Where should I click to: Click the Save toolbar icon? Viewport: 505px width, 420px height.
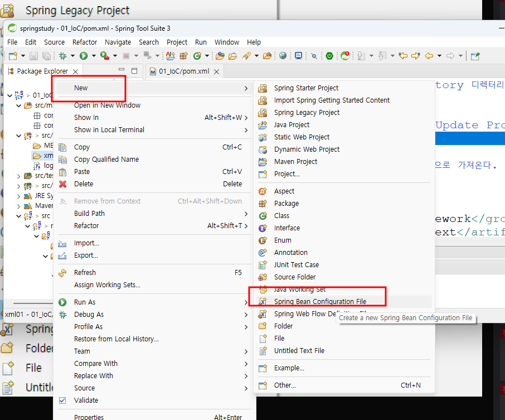(33, 56)
